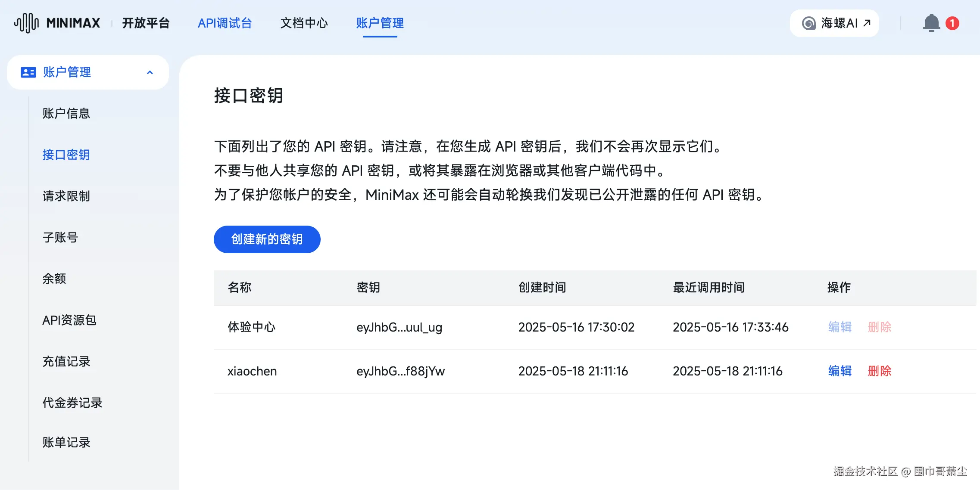
Task: Select the 体验中心 name cell
Action: click(x=251, y=327)
